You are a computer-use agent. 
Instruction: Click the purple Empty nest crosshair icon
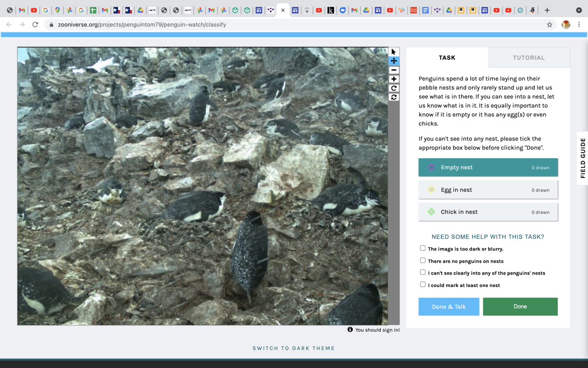[431, 167]
